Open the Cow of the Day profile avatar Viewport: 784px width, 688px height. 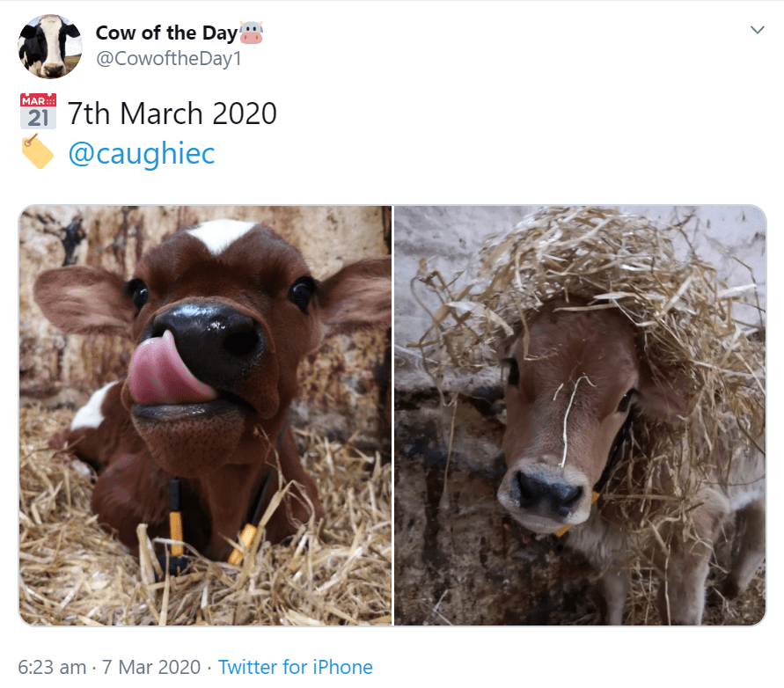50,46
